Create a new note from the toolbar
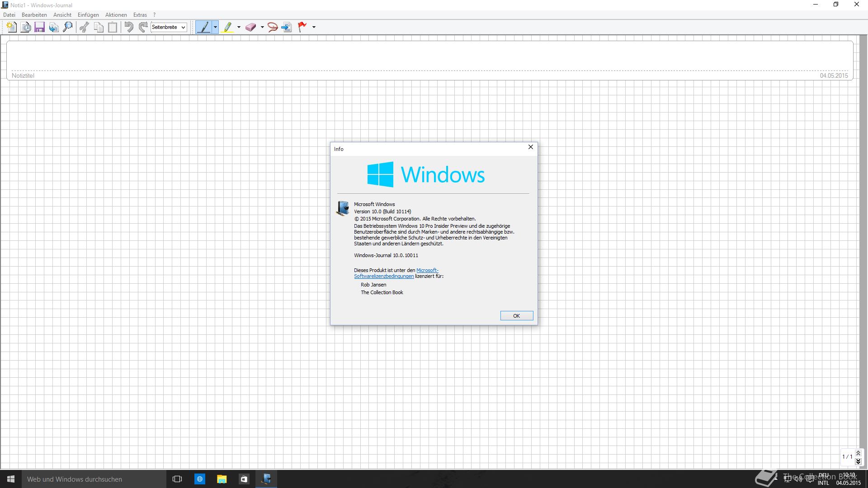This screenshot has width=868, height=488. pos(11,27)
